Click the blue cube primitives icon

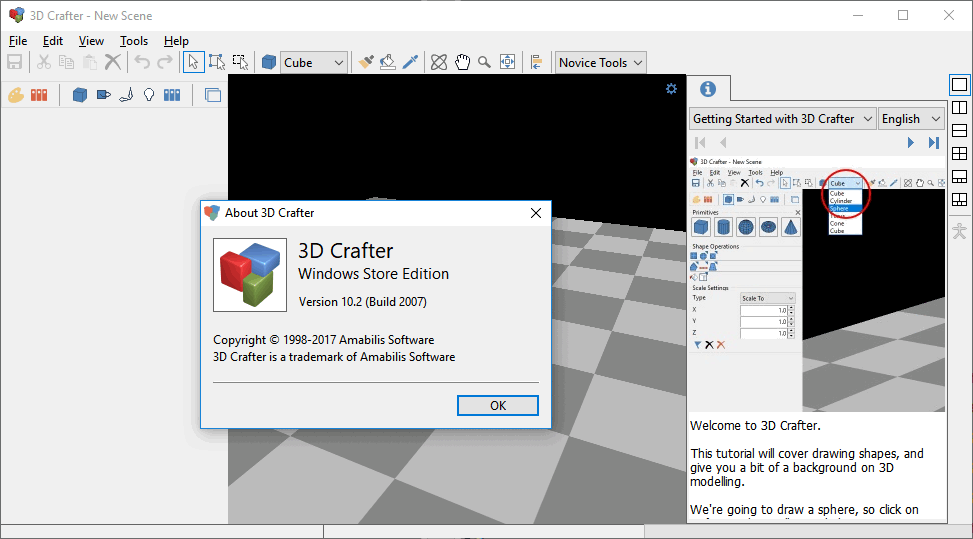point(79,95)
